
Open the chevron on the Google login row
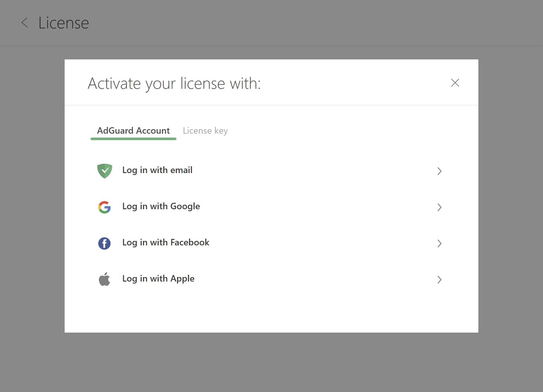pyautogui.click(x=439, y=207)
